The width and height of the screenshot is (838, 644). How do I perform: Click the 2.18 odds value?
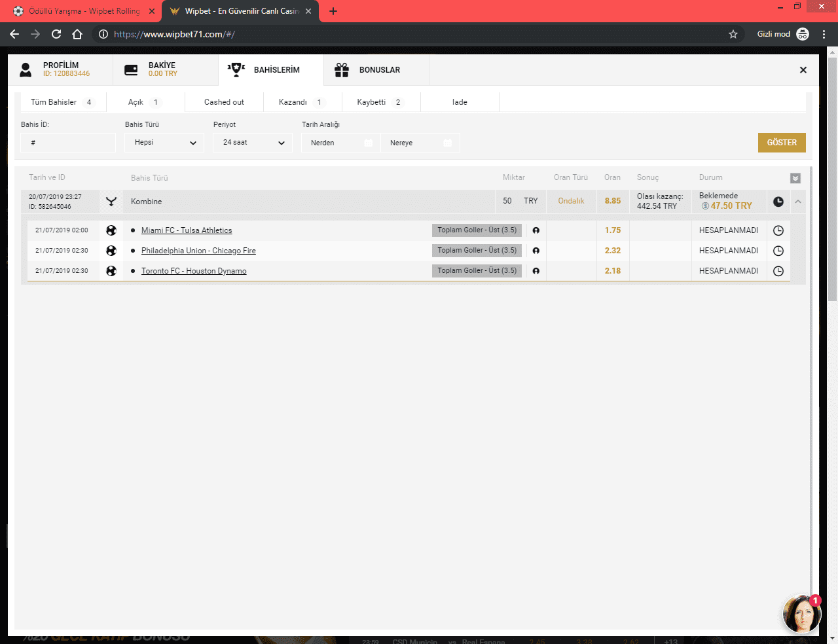[613, 271]
